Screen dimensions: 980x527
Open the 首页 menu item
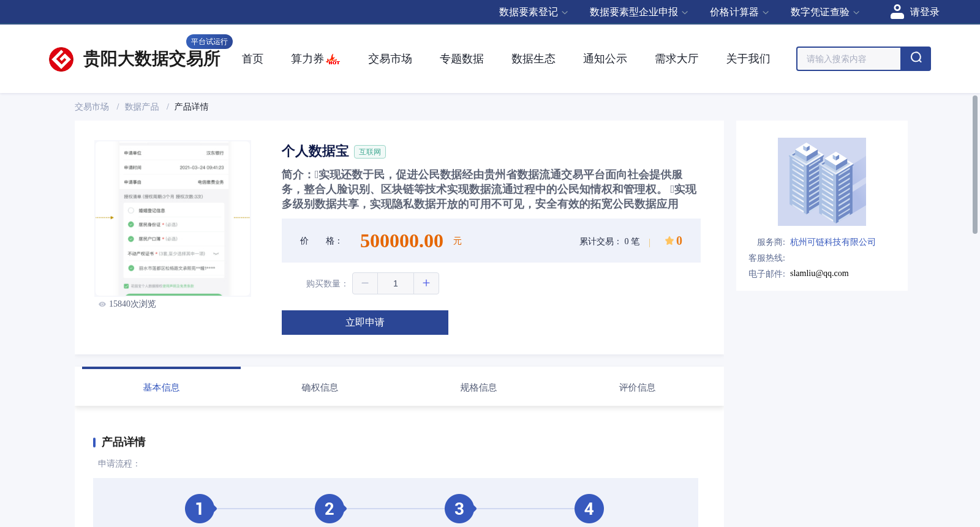click(252, 59)
